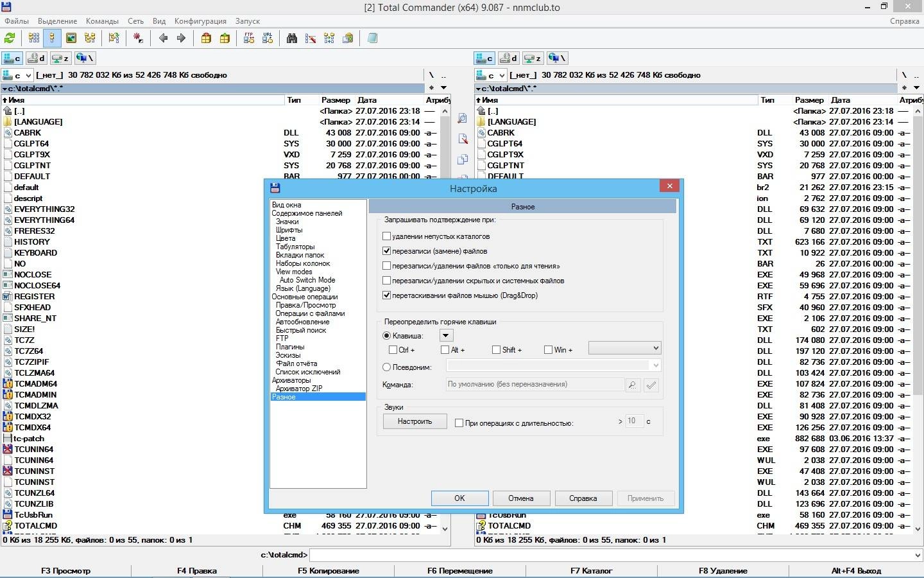Click the unpack files toolbar icon

point(225,39)
